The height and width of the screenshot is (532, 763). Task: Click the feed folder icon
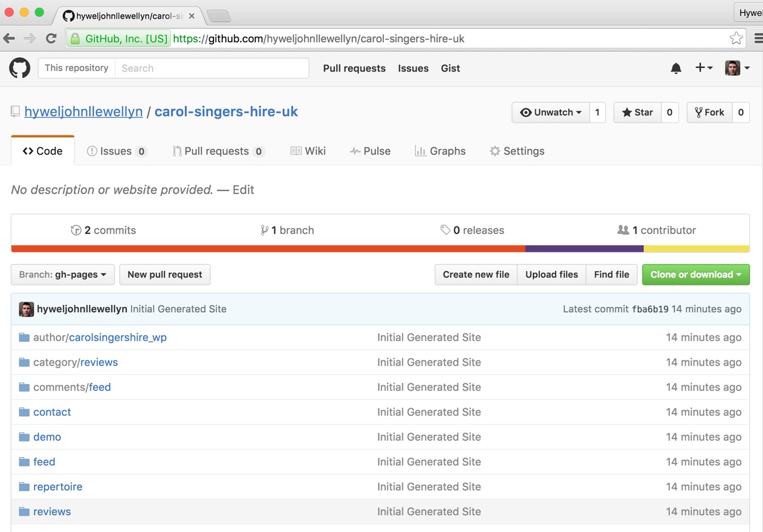pyautogui.click(x=24, y=462)
